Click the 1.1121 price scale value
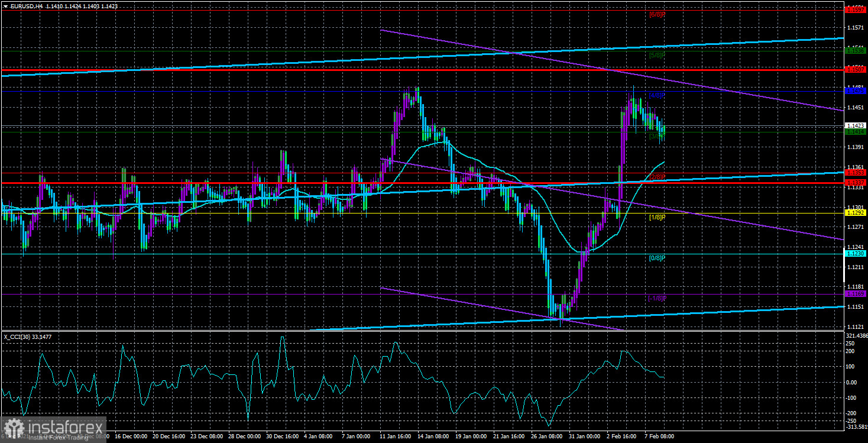The image size is (868, 443). [x=856, y=326]
